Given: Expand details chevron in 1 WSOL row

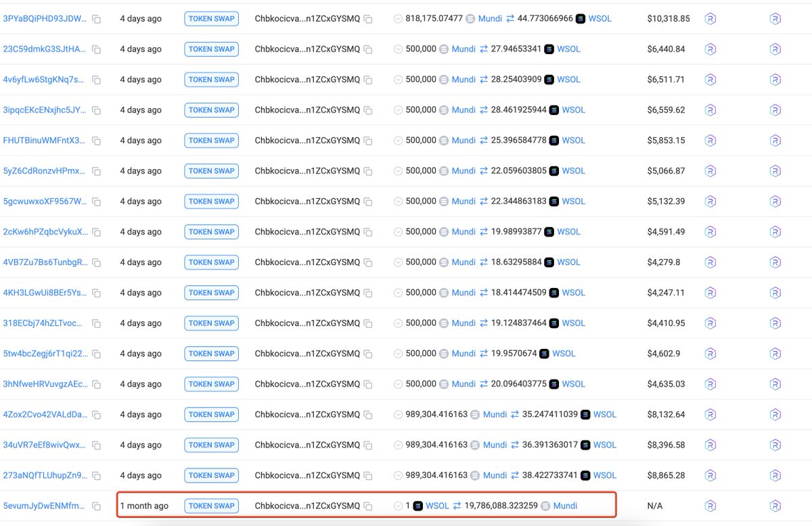Looking at the screenshot, I should [x=399, y=506].
